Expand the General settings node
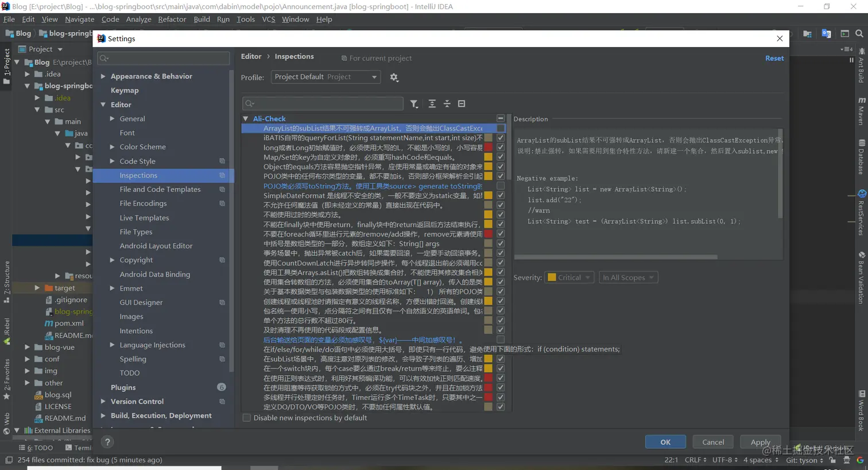The image size is (868, 470). tap(112, 119)
